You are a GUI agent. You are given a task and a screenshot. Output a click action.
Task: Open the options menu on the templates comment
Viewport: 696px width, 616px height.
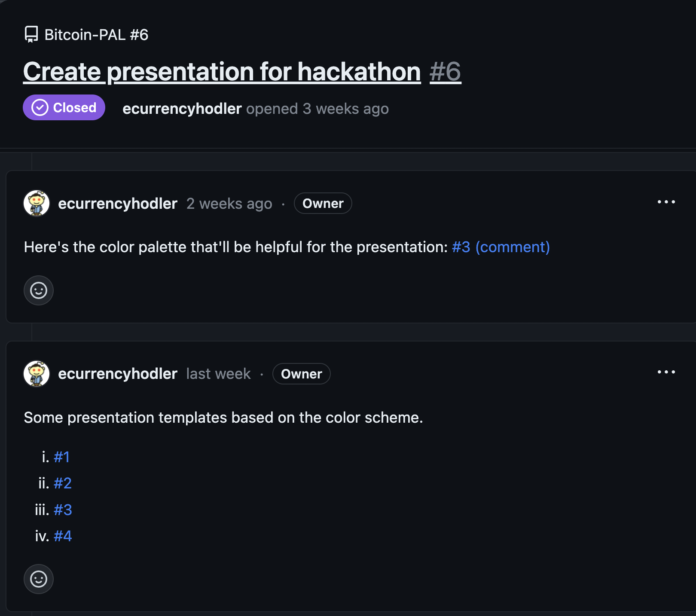(666, 372)
